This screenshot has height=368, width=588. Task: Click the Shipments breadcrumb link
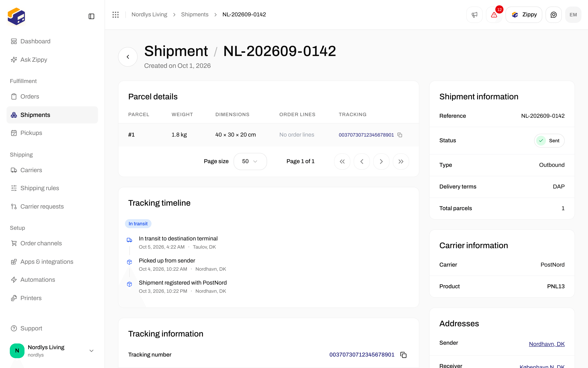195,15
